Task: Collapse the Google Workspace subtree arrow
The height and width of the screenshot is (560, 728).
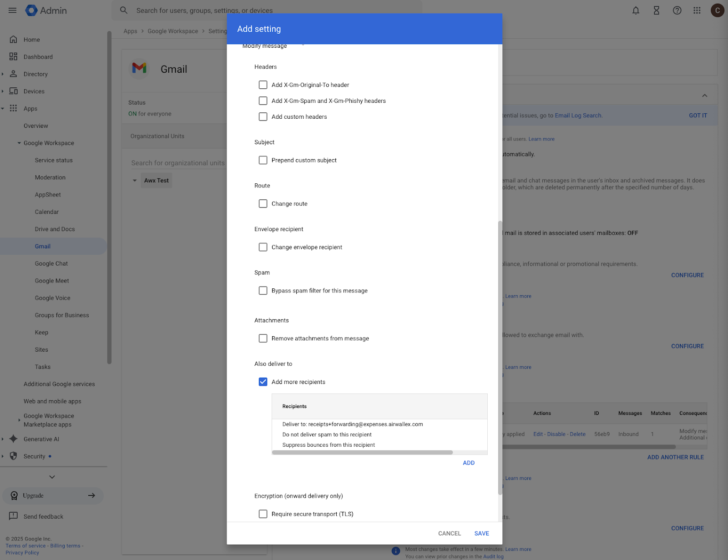Action: click(19, 143)
